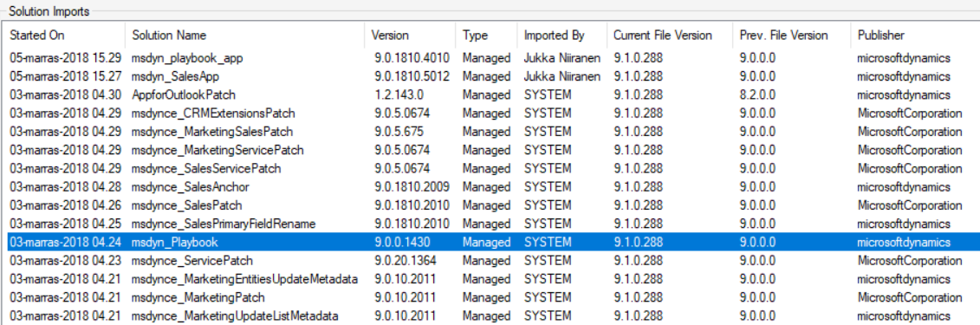Click the highlighted msdyn_Playbook row name
This screenshot has width=980, height=325.
click(174, 242)
